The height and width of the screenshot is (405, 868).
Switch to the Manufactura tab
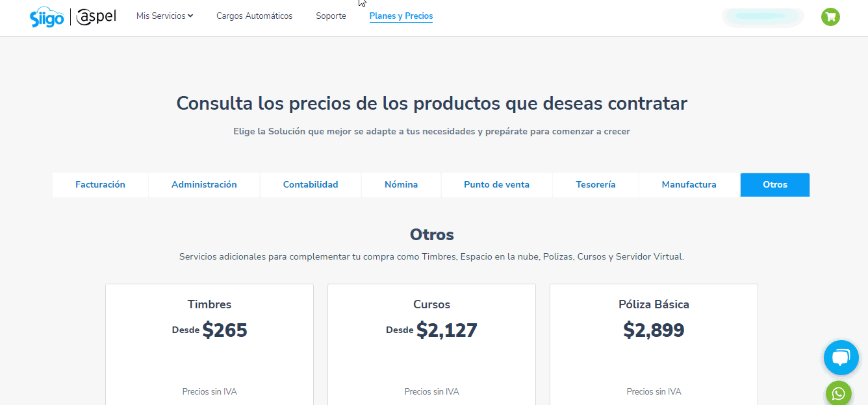click(x=689, y=184)
